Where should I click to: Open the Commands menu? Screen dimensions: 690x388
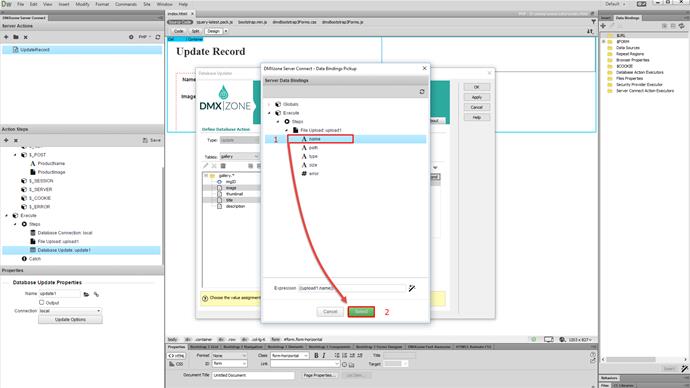pos(126,4)
